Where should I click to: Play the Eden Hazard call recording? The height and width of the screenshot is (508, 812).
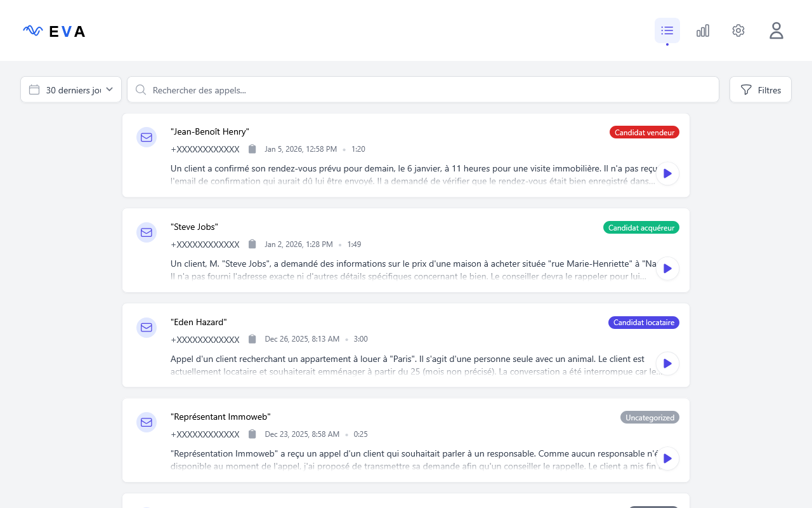click(667, 364)
